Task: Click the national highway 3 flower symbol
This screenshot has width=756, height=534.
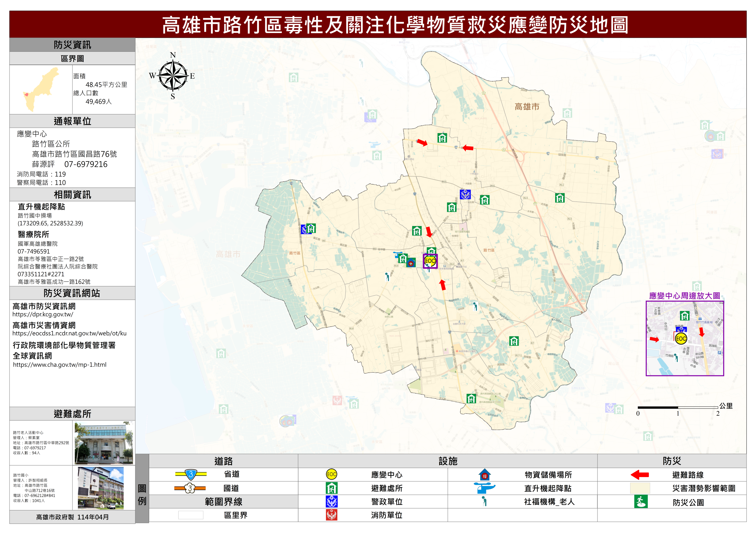Action: [190, 488]
